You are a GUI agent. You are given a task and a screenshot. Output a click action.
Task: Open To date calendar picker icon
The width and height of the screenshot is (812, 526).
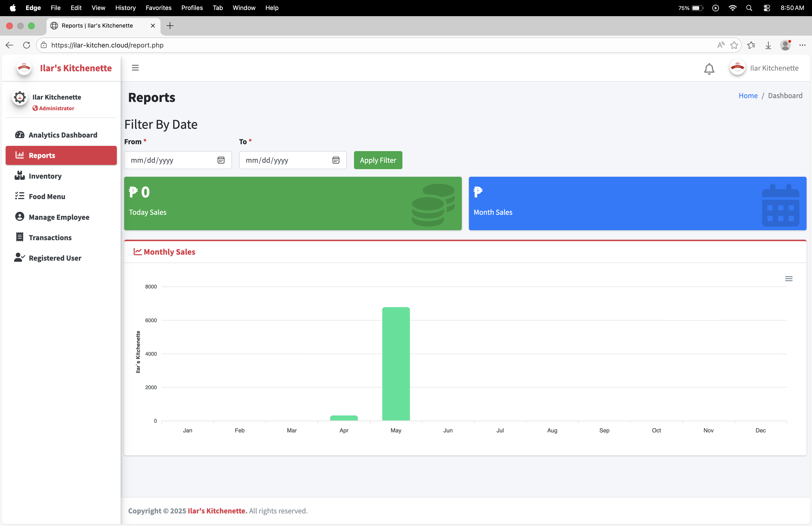pos(336,160)
